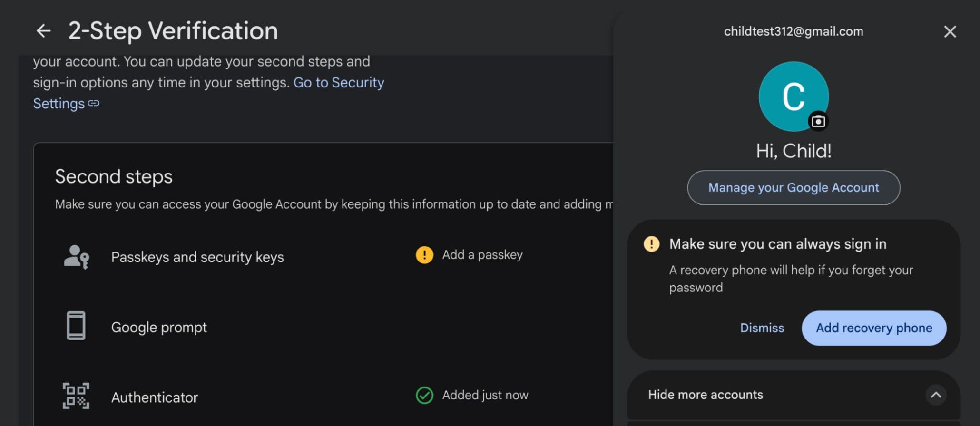Screen dimensions: 980x426
Task: Go back using the arrow icon
Action: point(44,31)
